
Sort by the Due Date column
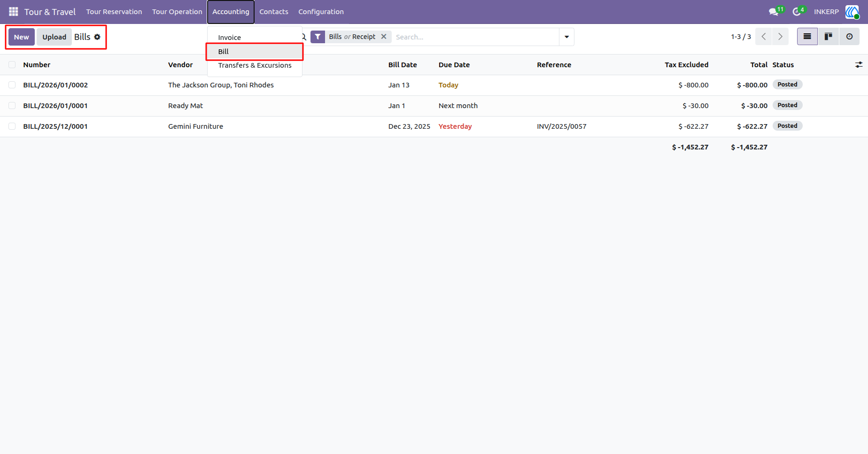(454, 65)
